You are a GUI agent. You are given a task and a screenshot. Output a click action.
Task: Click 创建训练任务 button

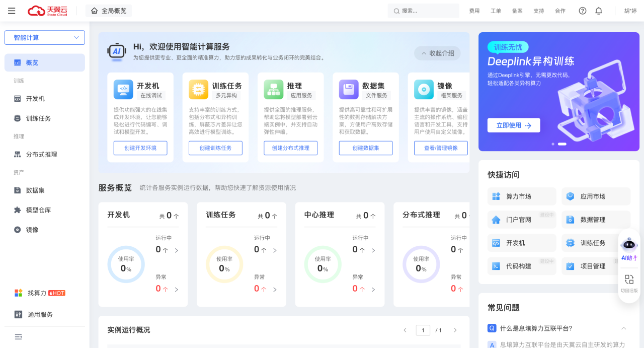(x=215, y=148)
